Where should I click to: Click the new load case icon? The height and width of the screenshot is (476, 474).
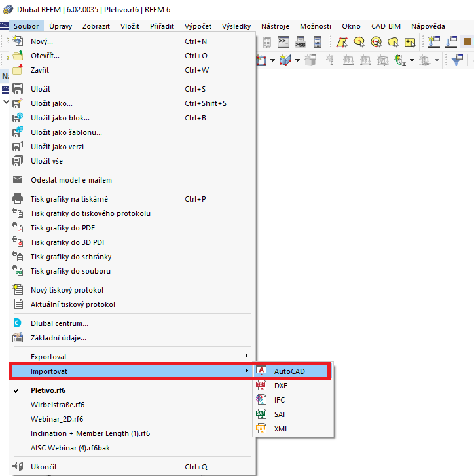click(x=434, y=42)
